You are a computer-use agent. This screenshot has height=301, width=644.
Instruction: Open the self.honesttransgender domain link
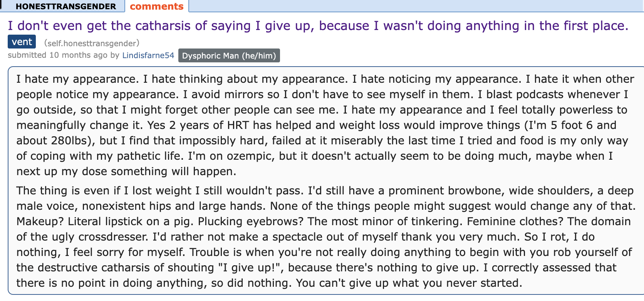click(92, 43)
